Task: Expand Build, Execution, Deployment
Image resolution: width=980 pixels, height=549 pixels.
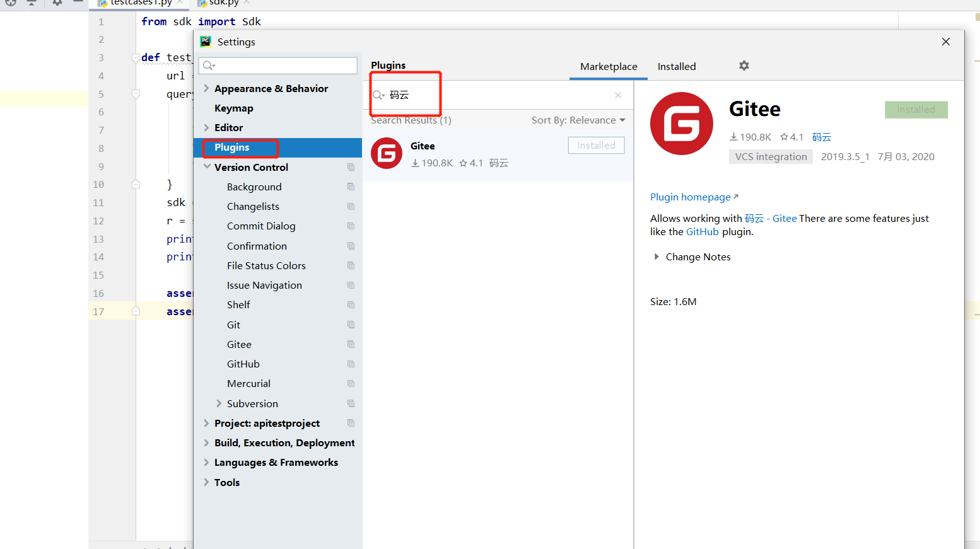Action: (206, 442)
